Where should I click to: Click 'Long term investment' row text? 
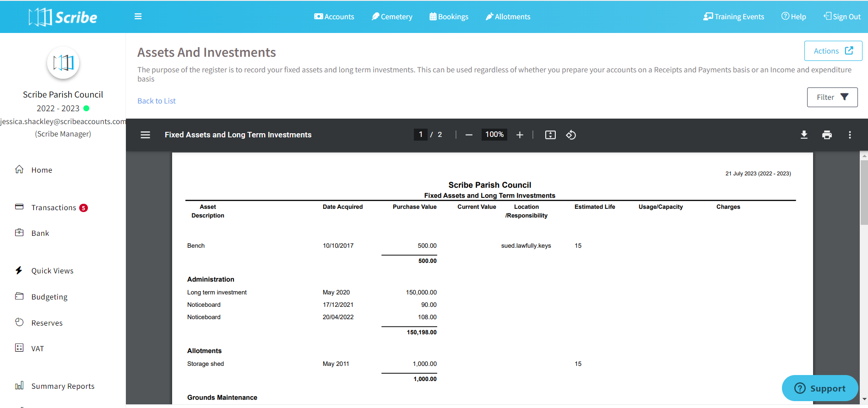click(217, 293)
